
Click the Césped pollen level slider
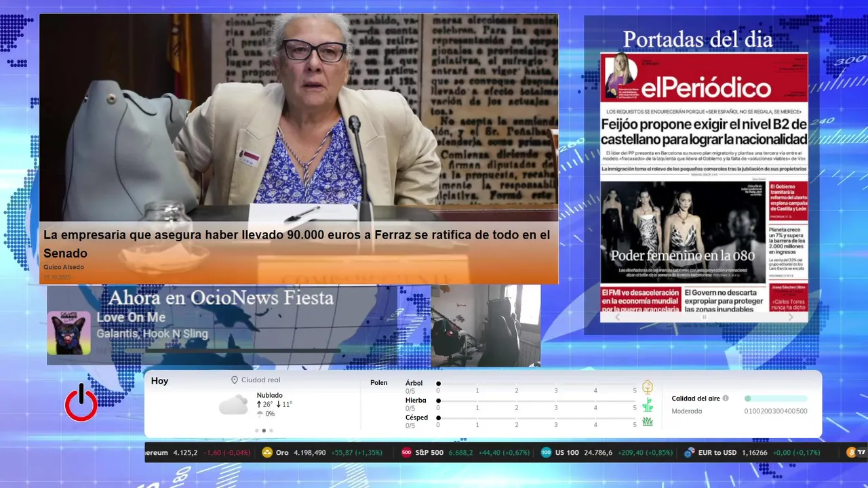(x=536, y=418)
